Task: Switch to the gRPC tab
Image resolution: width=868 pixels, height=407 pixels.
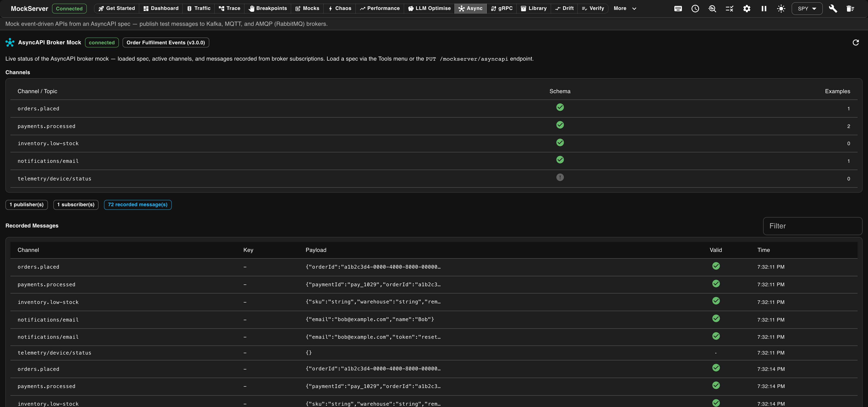Action: (502, 8)
